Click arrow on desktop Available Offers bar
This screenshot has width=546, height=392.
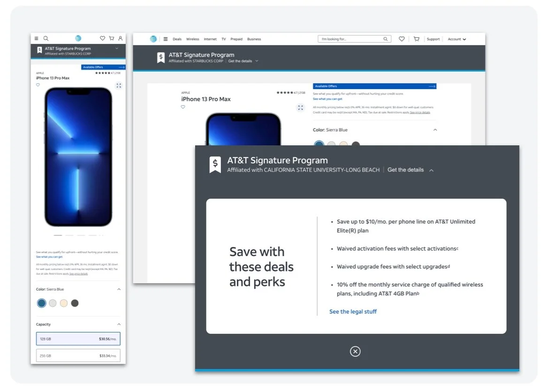pyautogui.click(x=432, y=86)
